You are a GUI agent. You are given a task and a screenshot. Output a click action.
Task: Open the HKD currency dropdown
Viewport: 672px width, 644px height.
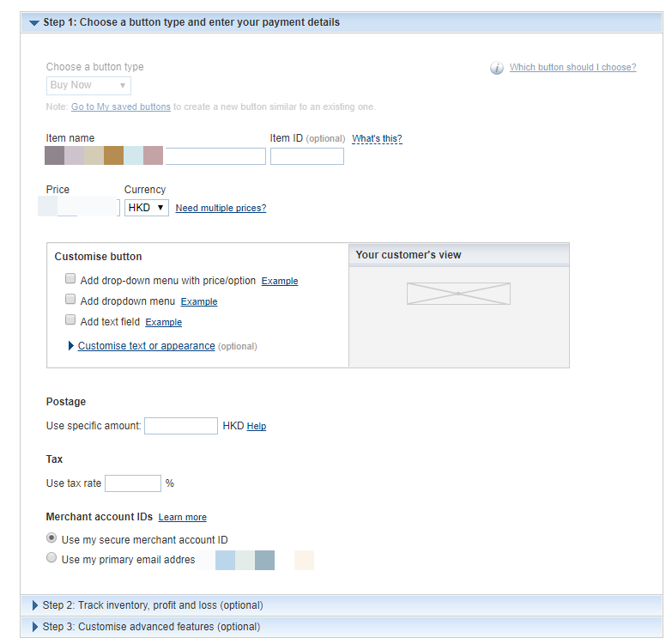[147, 208]
